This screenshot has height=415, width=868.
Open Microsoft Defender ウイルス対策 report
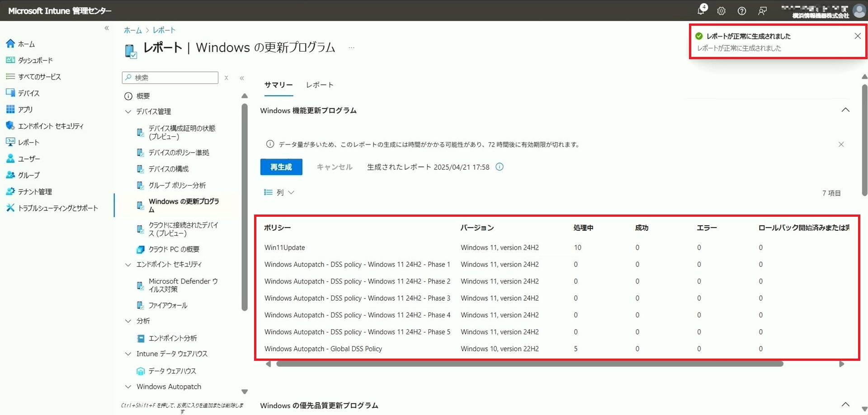click(183, 285)
